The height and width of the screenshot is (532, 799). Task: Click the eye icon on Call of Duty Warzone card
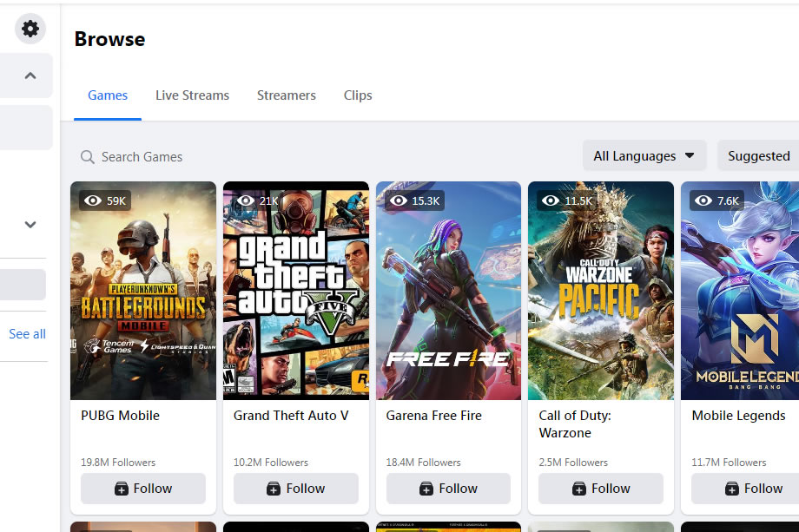[x=550, y=200]
